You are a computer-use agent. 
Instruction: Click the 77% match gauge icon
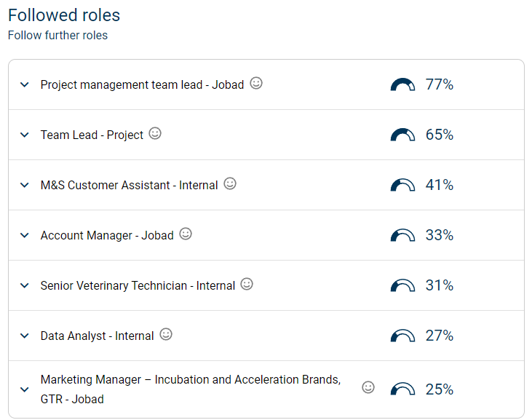tap(402, 85)
